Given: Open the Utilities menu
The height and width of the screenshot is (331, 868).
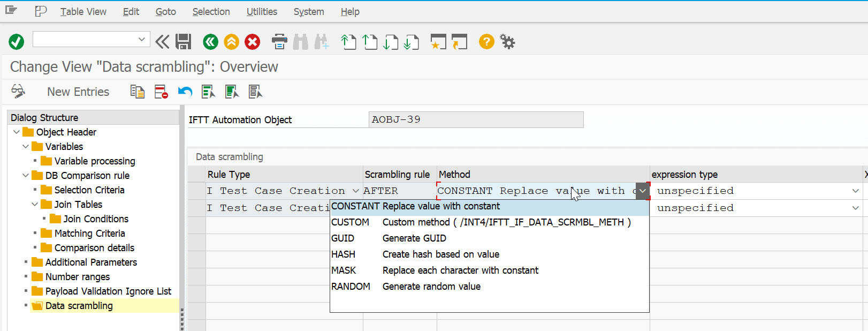Looking at the screenshot, I should click(x=262, y=12).
